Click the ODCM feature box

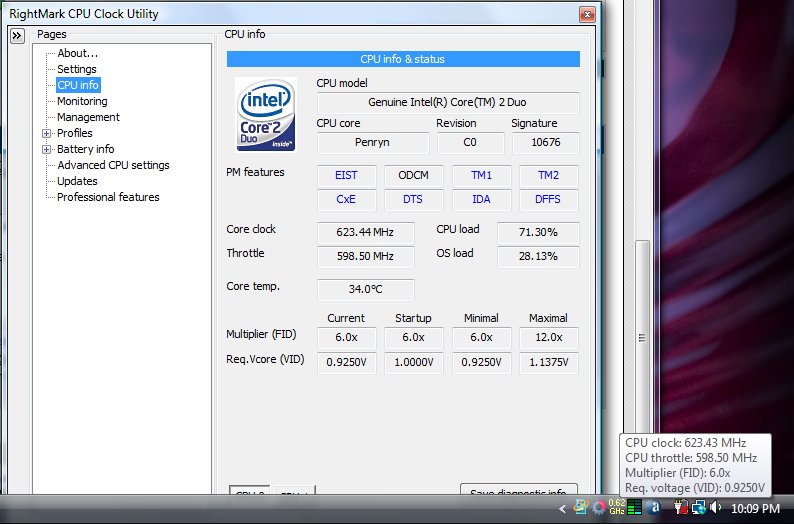[x=413, y=176]
